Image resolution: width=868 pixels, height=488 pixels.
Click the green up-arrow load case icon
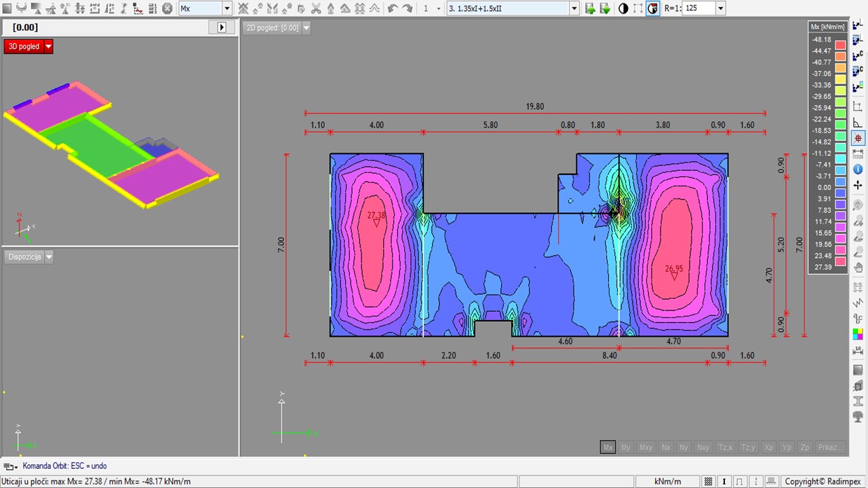point(590,9)
